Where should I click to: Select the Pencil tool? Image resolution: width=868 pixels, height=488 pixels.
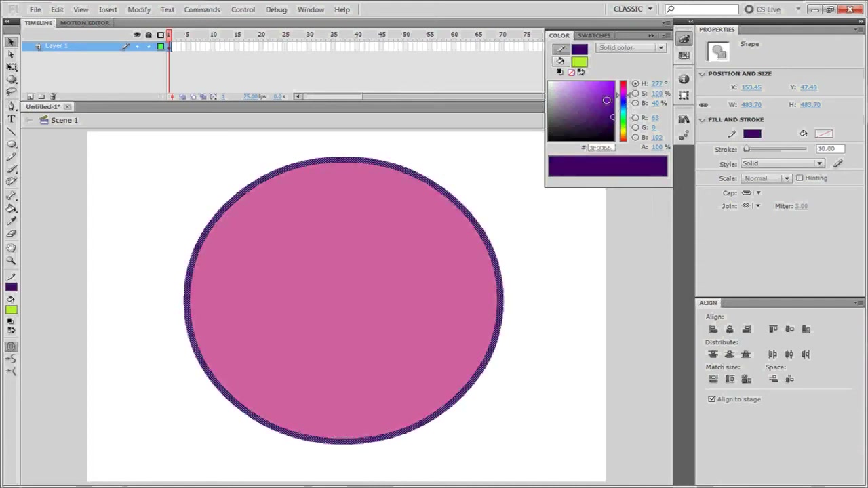pyautogui.click(x=11, y=157)
